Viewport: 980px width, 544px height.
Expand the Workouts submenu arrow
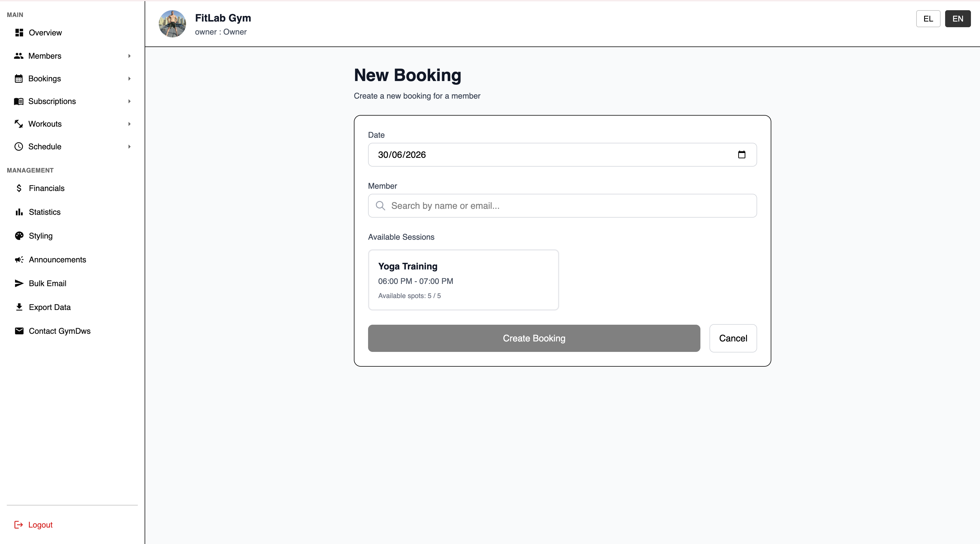(x=129, y=124)
